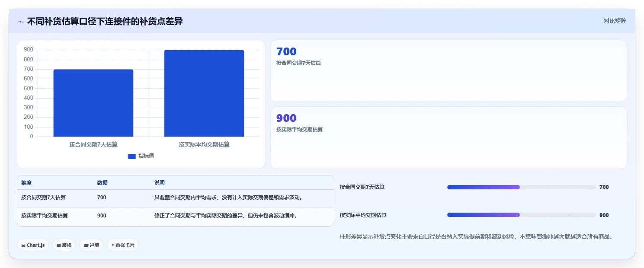The image size is (644, 268).
Task: Click the 数据 column header
Action: [x=103, y=183]
